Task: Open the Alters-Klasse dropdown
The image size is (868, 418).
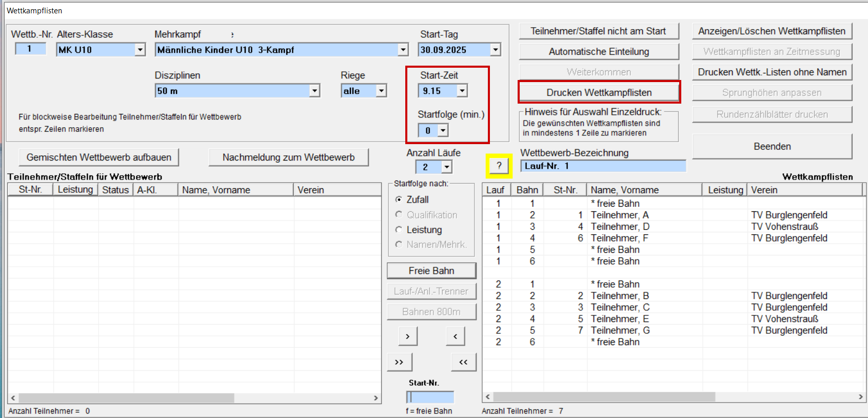Action: click(x=140, y=50)
